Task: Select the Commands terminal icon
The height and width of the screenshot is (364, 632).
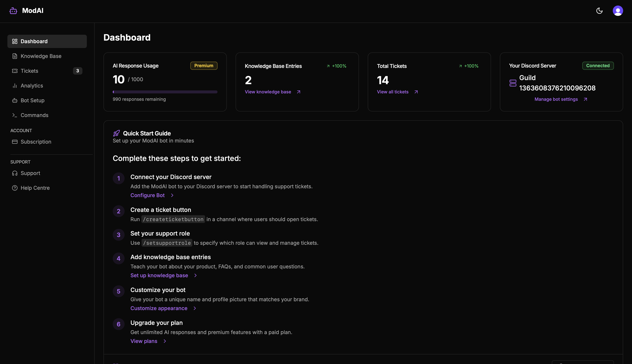Action: (x=15, y=115)
